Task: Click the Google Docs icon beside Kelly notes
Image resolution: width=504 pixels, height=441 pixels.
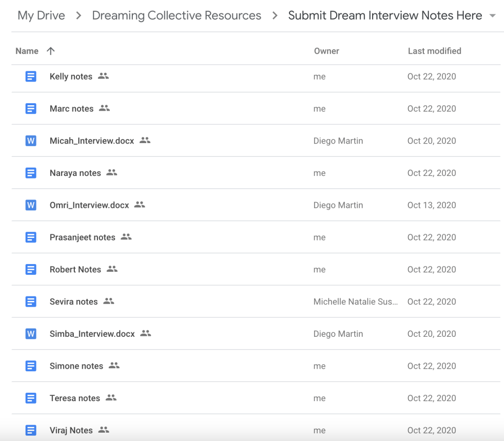Action: [31, 77]
